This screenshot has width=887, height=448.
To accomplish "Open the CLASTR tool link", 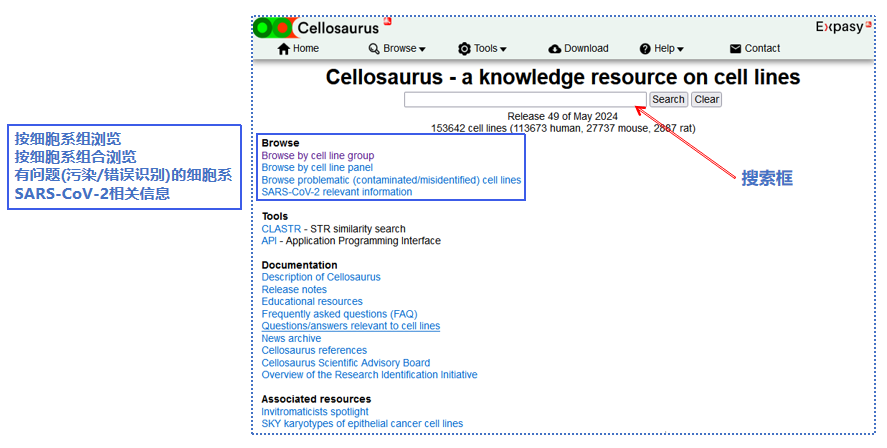I will pyautogui.click(x=280, y=229).
